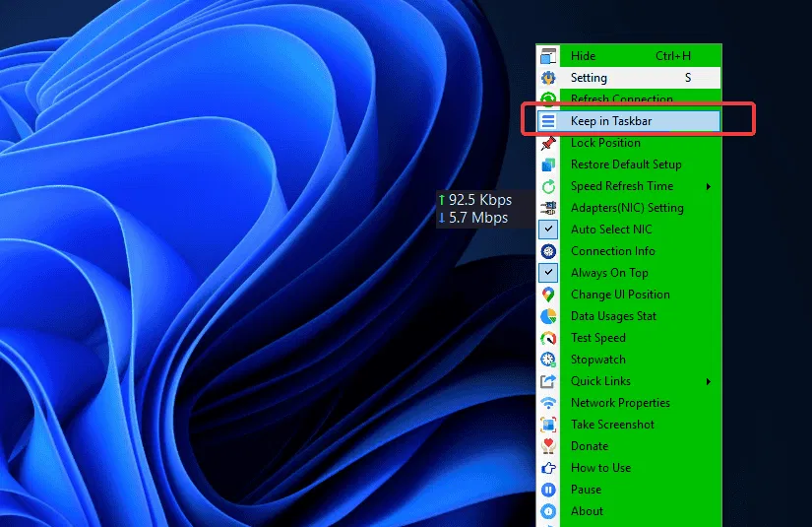
Task: Choose Hide from the context menu
Action: click(x=583, y=56)
